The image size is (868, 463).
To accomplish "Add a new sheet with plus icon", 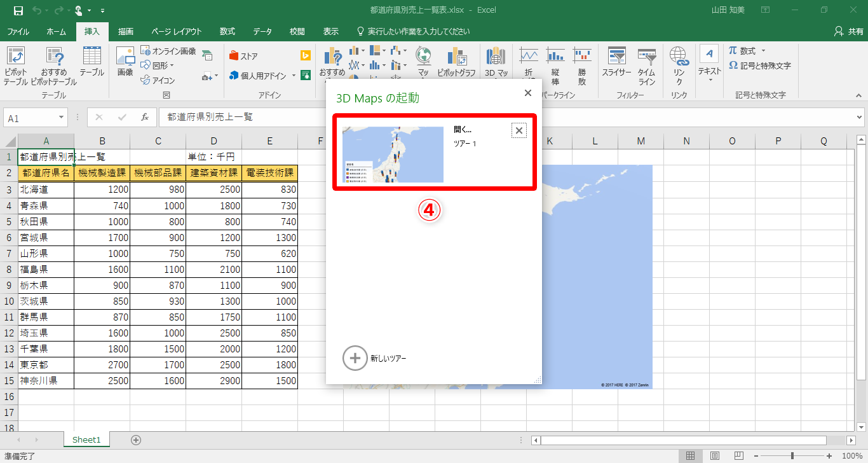I will click(135, 439).
